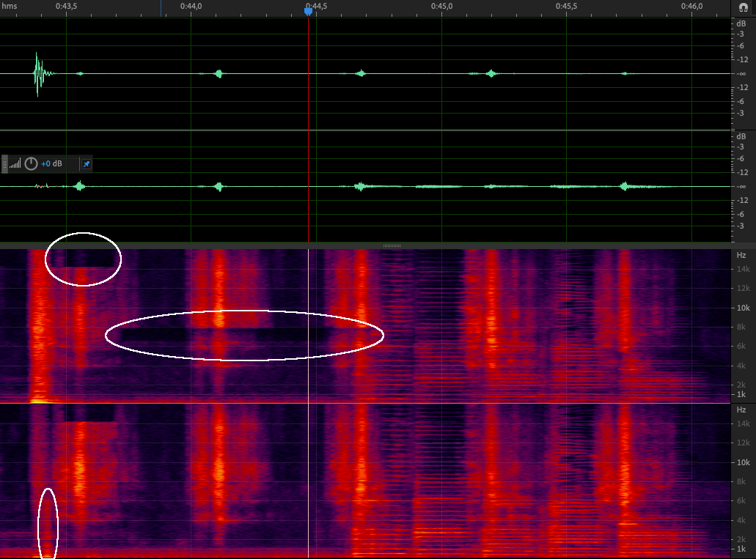Viewport: 756px width, 559px height.
Task: Click the hms time format label
Action: [x=9, y=6]
